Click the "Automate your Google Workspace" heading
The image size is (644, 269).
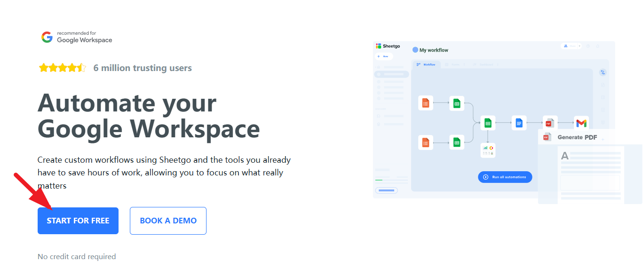click(x=149, y=116)
